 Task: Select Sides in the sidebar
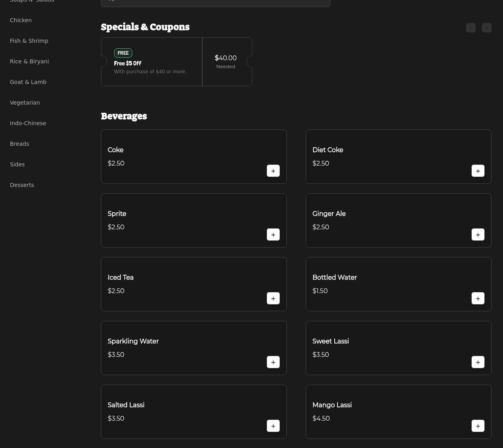tap(17, 164)
